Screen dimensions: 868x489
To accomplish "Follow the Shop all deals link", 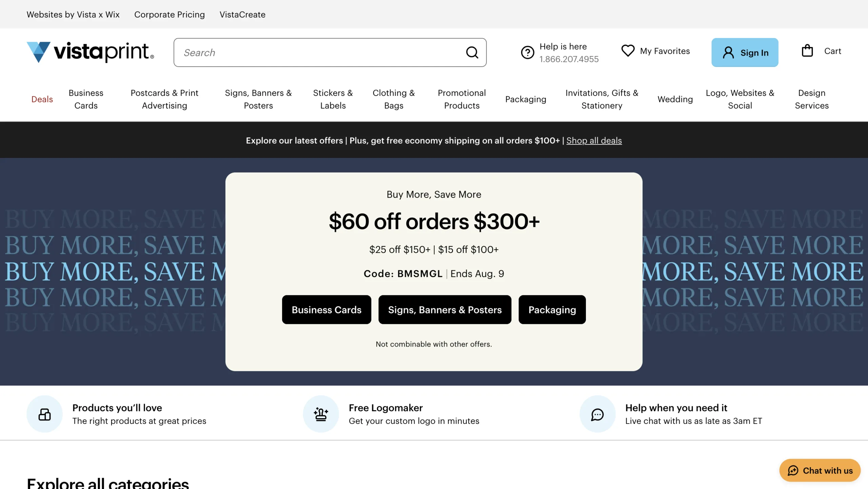I will click(594, 140).
